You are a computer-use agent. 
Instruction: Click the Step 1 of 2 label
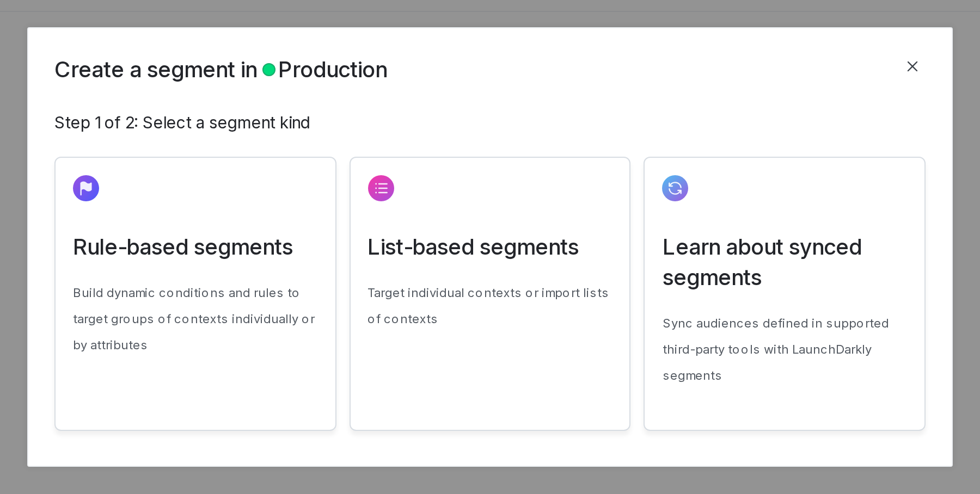(182, 122)
